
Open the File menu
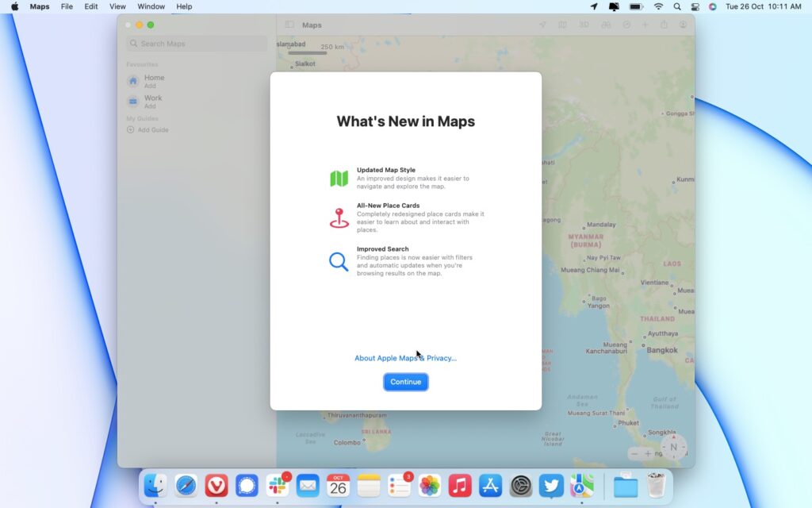67,6
